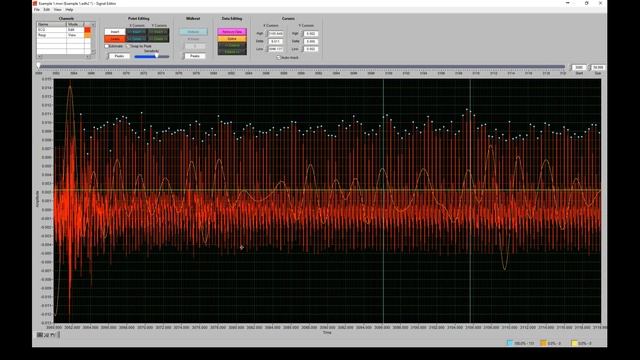Click the Sensitivity slider handle
The width and height of the screenshot is (640, 360).
click(x=156, y=56)
